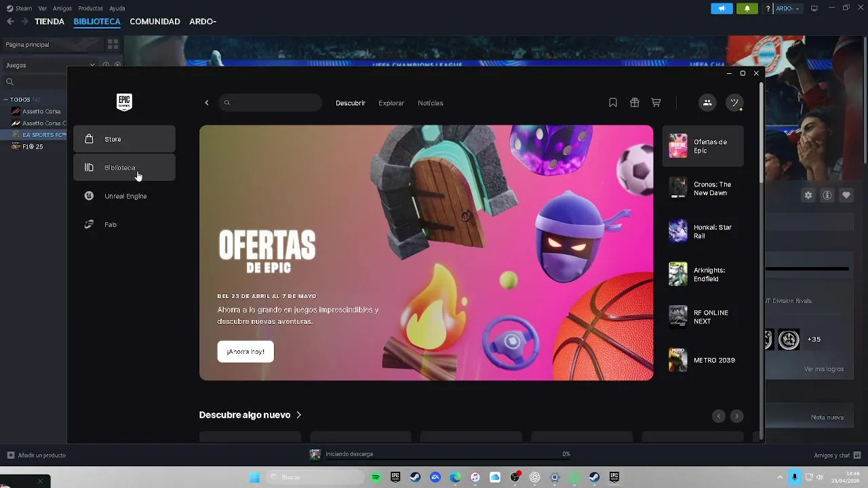Switch Steam to Big Picture mode
This screenshot has width=868, height=488.
814,8
